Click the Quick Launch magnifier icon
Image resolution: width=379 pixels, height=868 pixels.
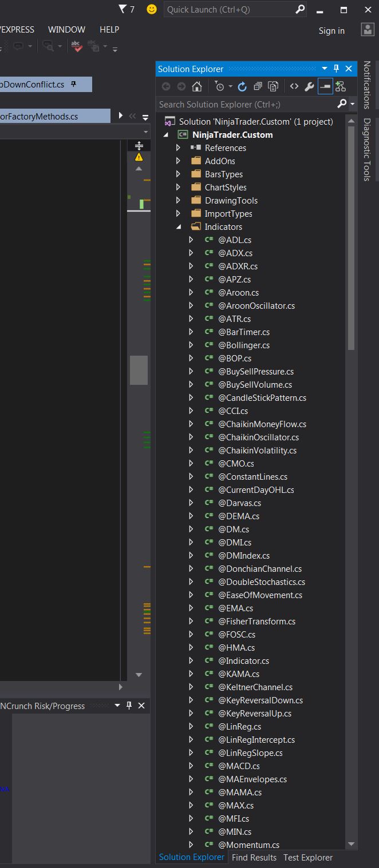point(300,9)
